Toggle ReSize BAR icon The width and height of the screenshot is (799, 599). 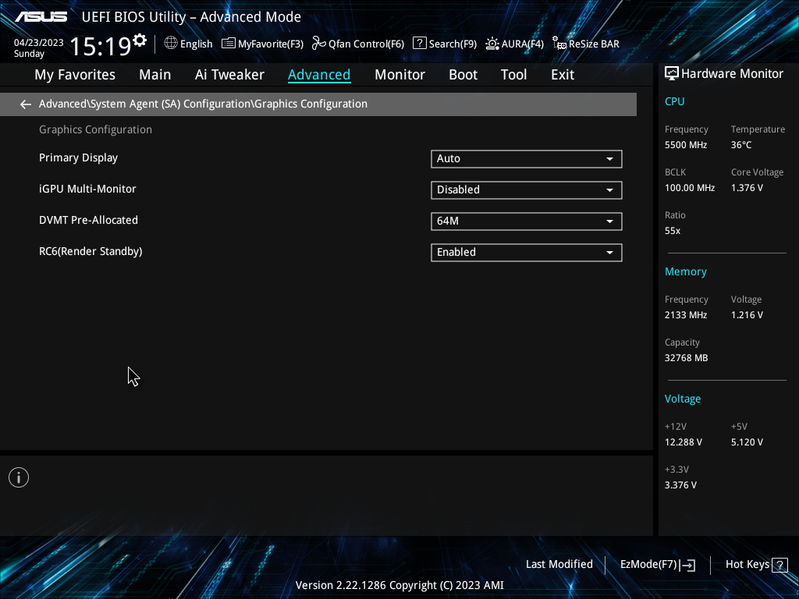click(560, 44)
